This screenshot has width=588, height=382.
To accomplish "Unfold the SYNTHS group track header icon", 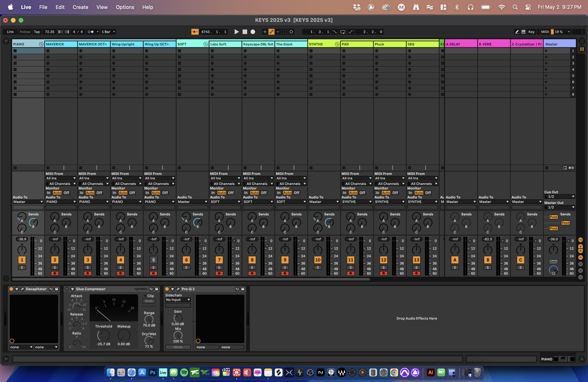I will pyautogui.click(x=337, y=44).
